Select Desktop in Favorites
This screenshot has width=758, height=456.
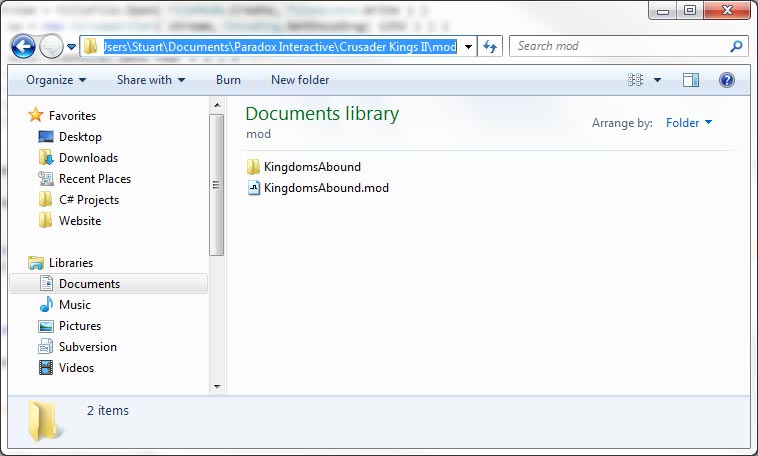coord(80,137)
